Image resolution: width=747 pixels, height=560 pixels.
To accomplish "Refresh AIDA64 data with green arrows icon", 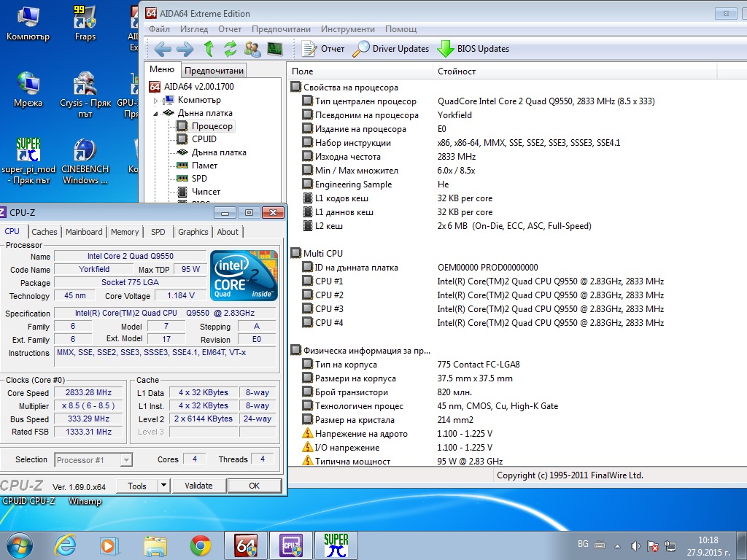I will point(231,49).
